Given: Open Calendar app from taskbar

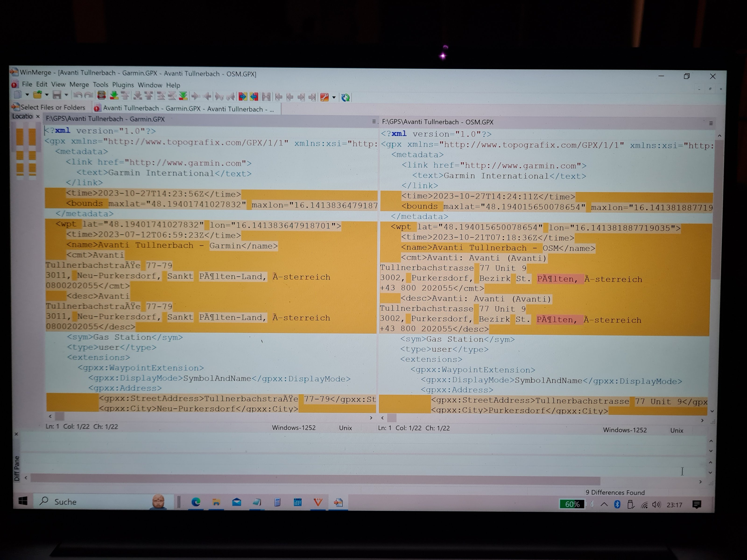Looking at the screenshot, I should click(298, 503).
